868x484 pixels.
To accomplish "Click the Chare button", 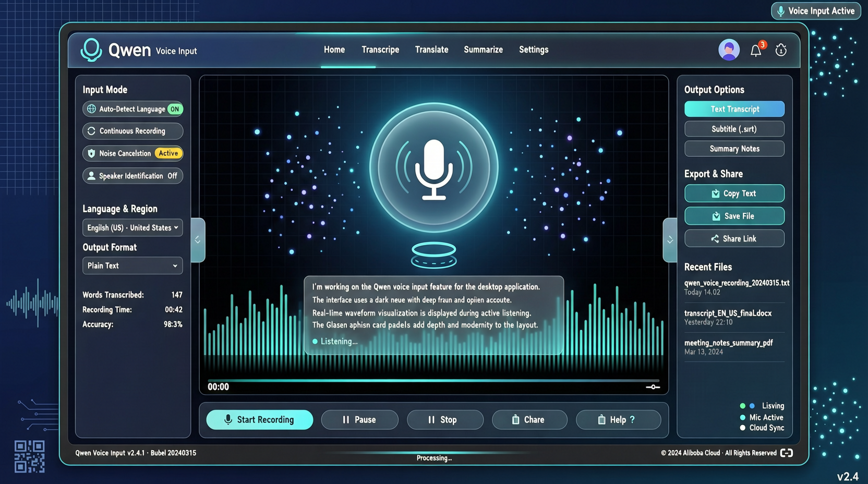I will (x=529, y=420).
